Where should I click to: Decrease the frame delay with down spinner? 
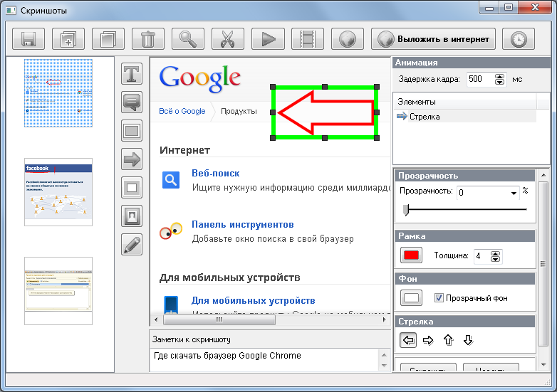[499, 82]
